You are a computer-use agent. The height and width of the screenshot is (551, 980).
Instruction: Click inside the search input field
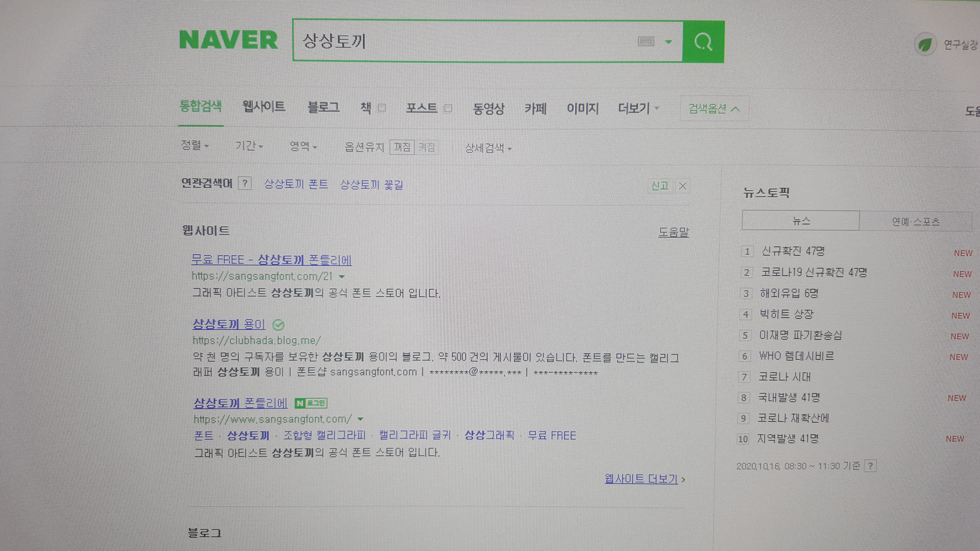[x=456, y=41]
